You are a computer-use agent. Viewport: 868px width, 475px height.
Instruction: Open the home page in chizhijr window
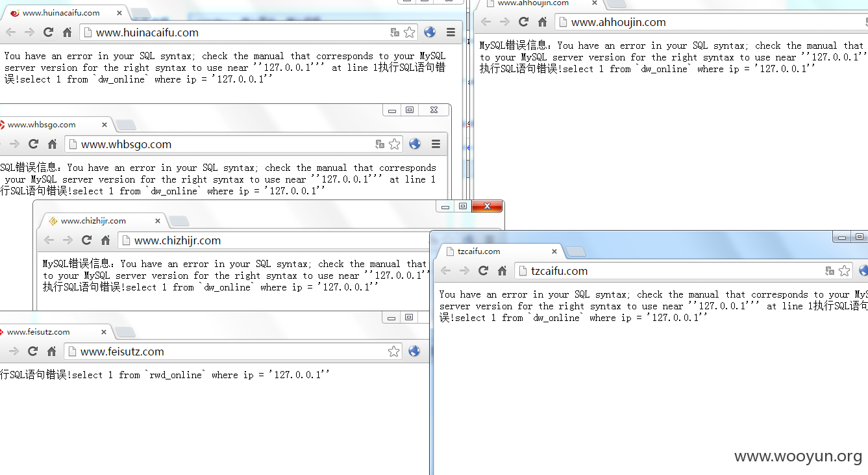pos(105,240)
